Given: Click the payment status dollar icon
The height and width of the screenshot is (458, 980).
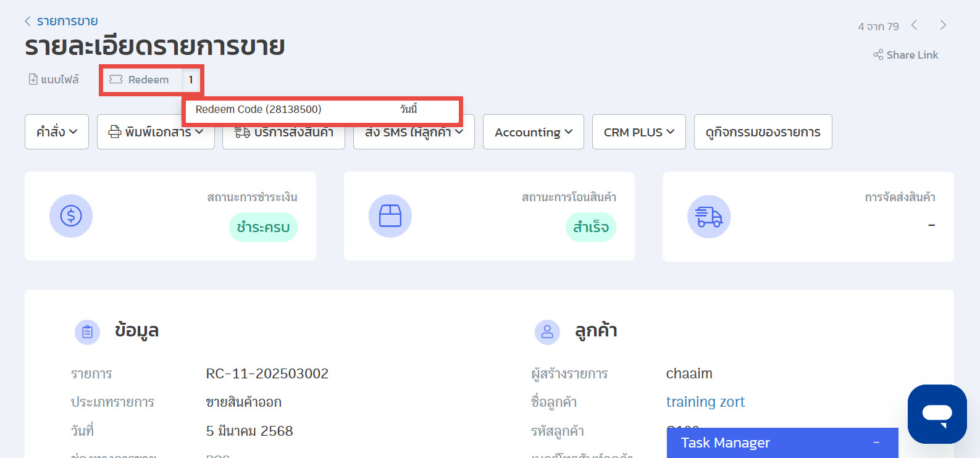Looking at the screenshot, I should tap(71, 216).
